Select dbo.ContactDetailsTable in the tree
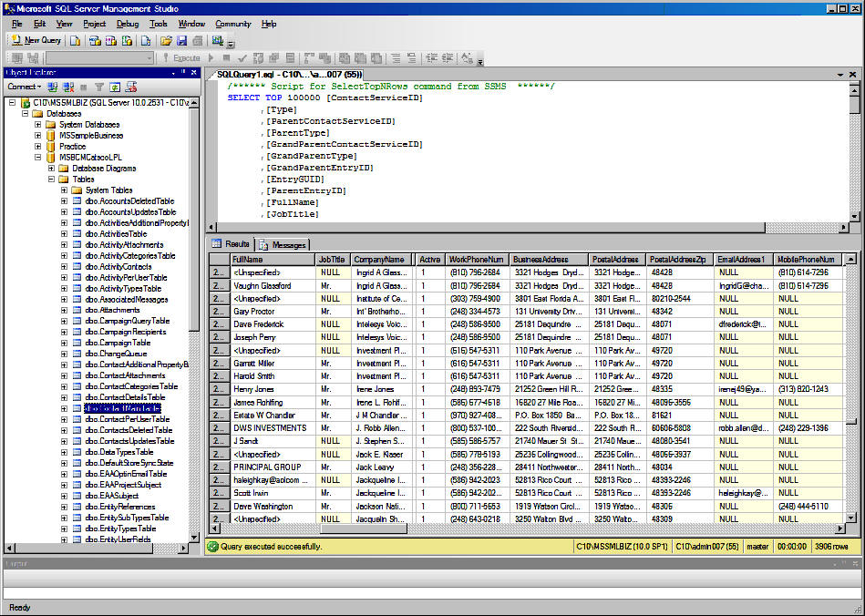Image resolution: width=865 pixels, height=616 pixels. point(125,397)
